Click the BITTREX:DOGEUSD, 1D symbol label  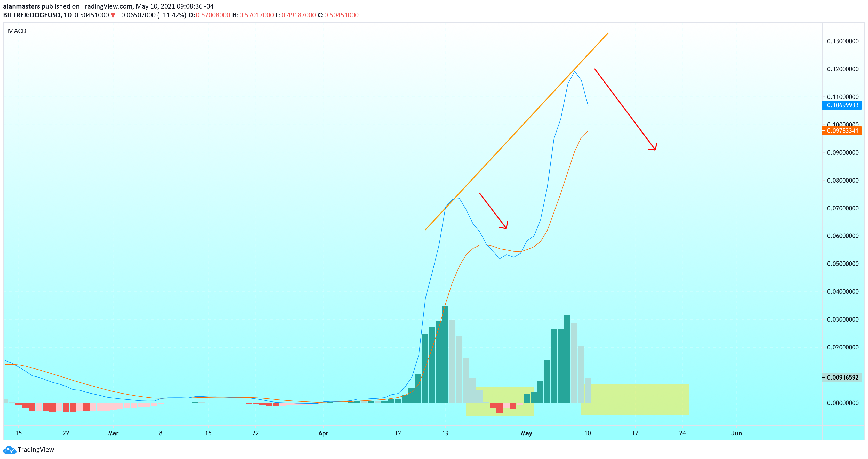[37, 15]
